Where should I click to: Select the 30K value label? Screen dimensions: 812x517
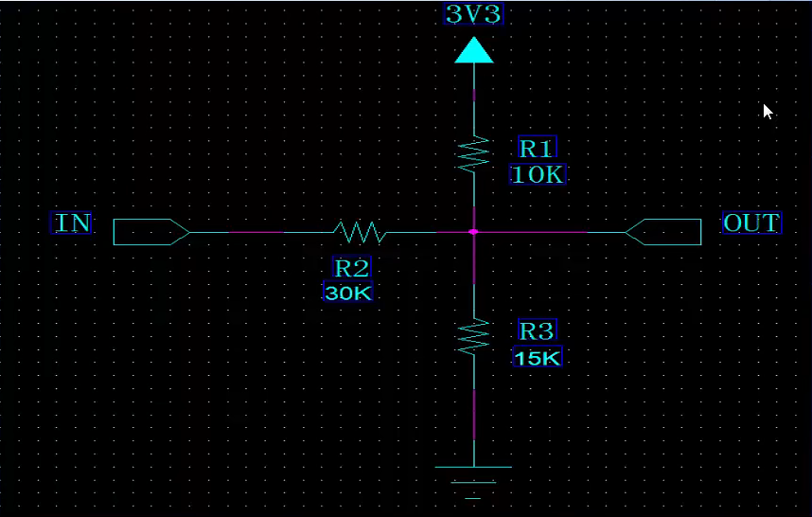click(x=348, y=293)
